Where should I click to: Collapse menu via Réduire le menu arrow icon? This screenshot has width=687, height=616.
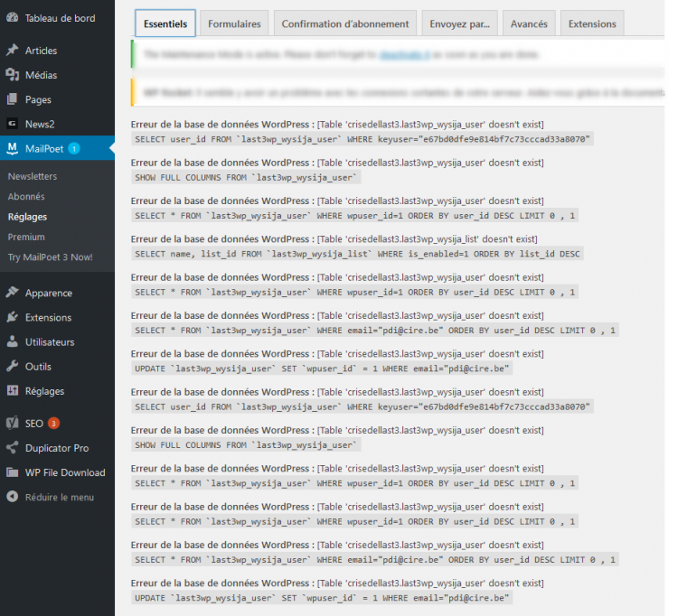point(13,497)
